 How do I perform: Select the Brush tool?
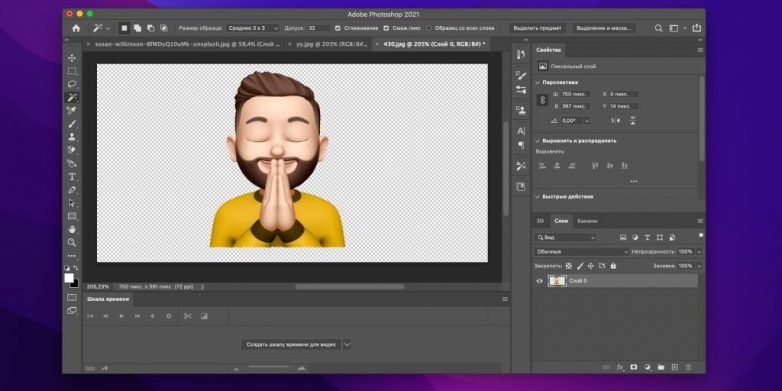coord(72,124)
